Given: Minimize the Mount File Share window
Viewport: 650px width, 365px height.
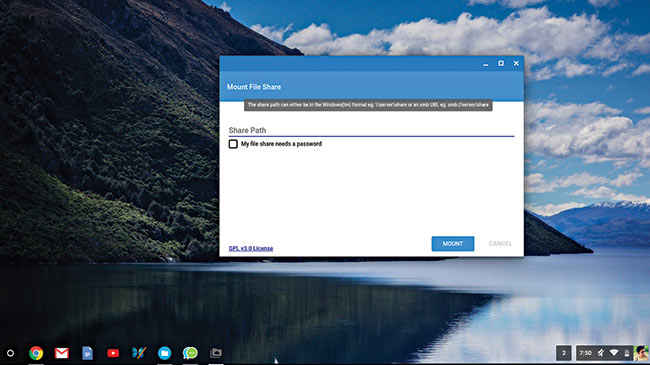Looking at the screenshot, I should tap(485, 64).
